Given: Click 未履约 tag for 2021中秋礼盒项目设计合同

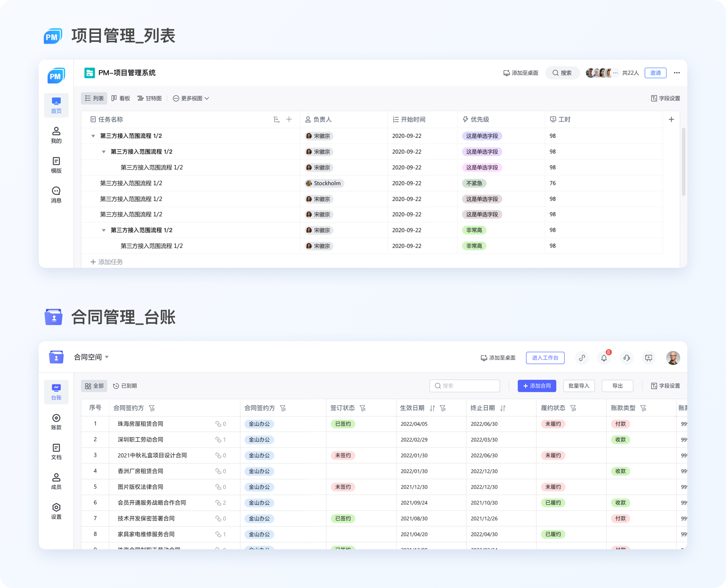Looking at the screenshot, I should click(x=553, y=455).
